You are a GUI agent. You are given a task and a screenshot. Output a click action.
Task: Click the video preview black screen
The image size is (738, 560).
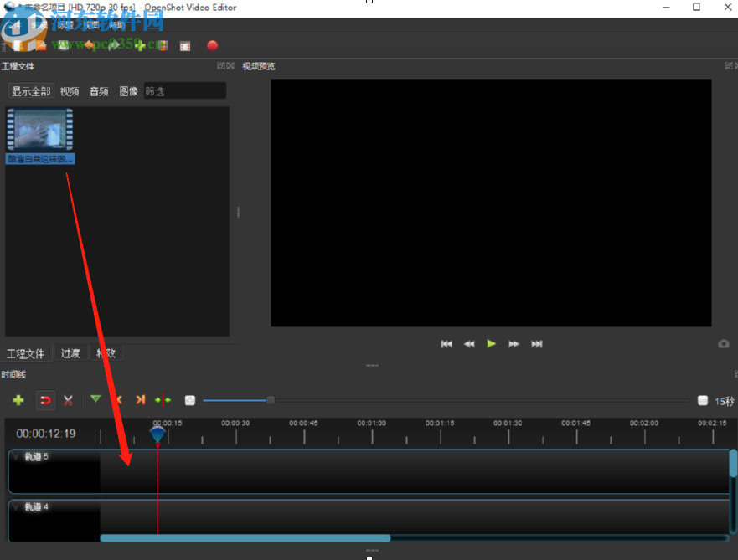click(x=491, y=203)
